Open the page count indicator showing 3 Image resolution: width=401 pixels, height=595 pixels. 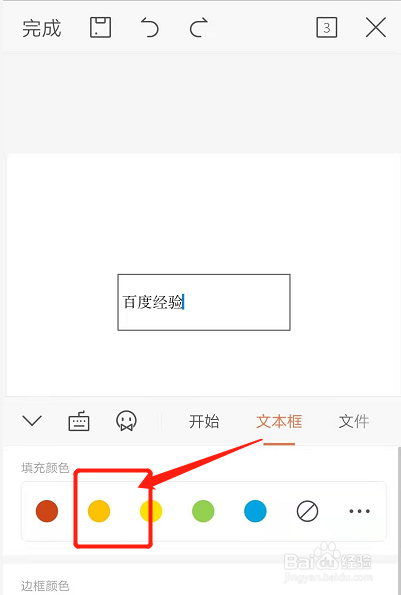point(327,28)
